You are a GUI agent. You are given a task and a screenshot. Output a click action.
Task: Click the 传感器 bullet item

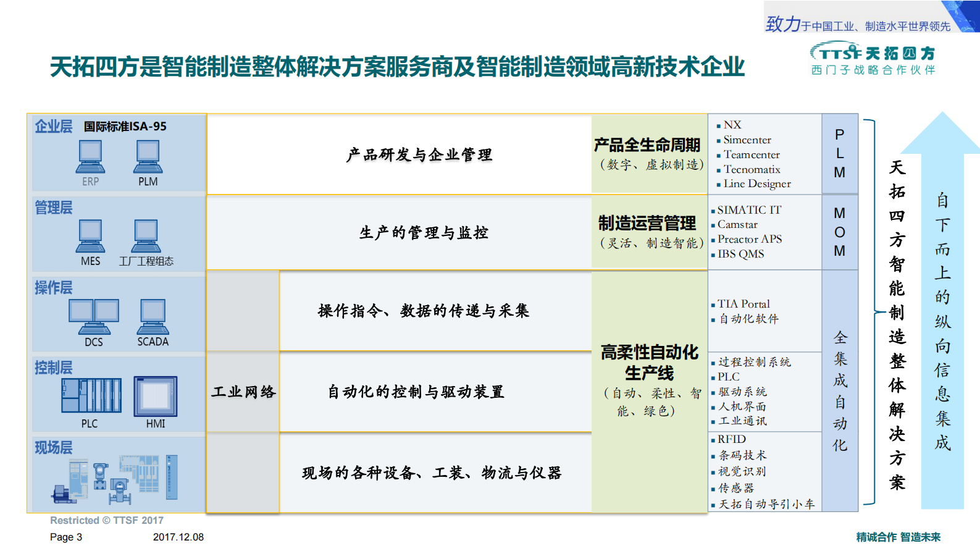click(x=732, y=488)
